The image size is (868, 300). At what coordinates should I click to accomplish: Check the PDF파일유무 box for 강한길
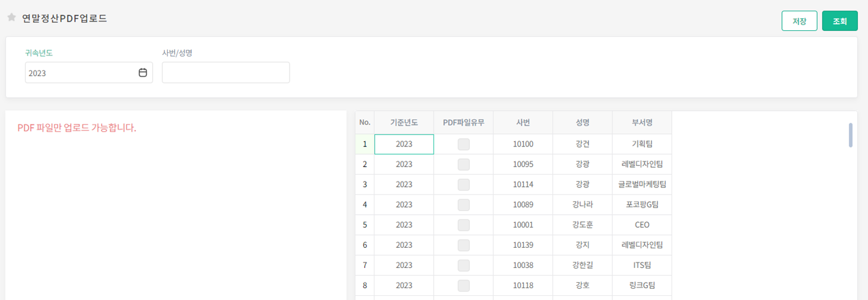[x=463, y=265]
